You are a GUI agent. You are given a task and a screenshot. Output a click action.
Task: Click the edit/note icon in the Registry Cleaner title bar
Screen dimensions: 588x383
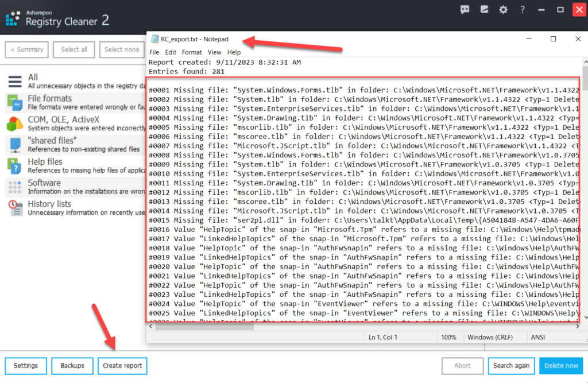point(484,9)
